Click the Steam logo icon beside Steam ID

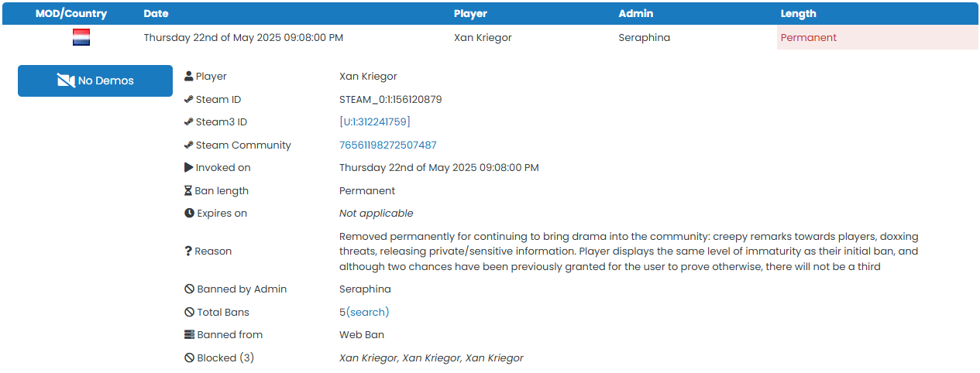188,99
